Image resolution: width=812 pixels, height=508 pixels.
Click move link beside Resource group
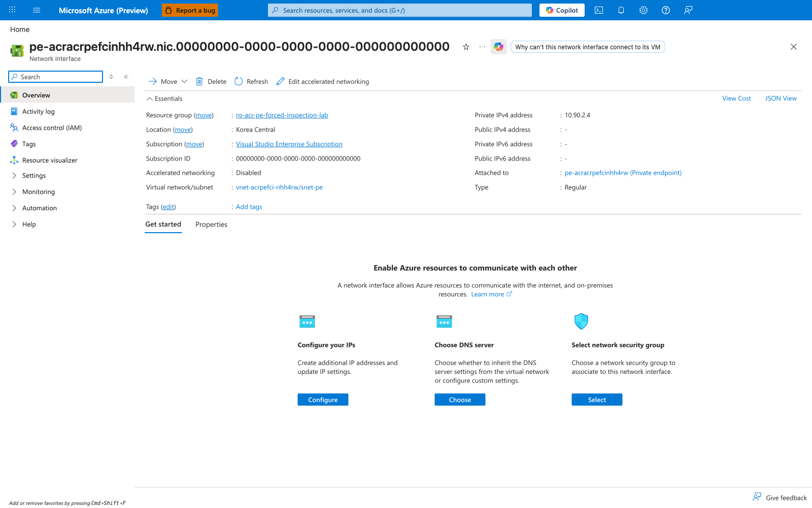pyautogui.click(x=204, y=115)
